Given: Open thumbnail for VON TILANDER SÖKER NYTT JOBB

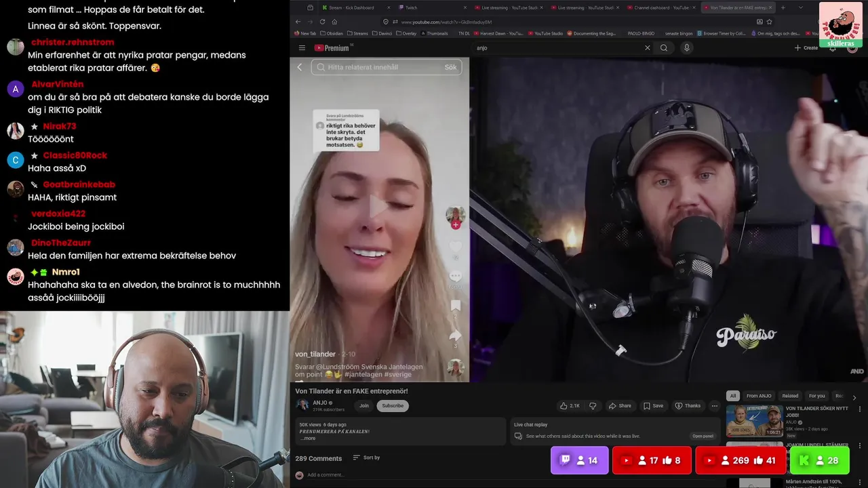Looking at the screenshot, I should click(754, 421).
